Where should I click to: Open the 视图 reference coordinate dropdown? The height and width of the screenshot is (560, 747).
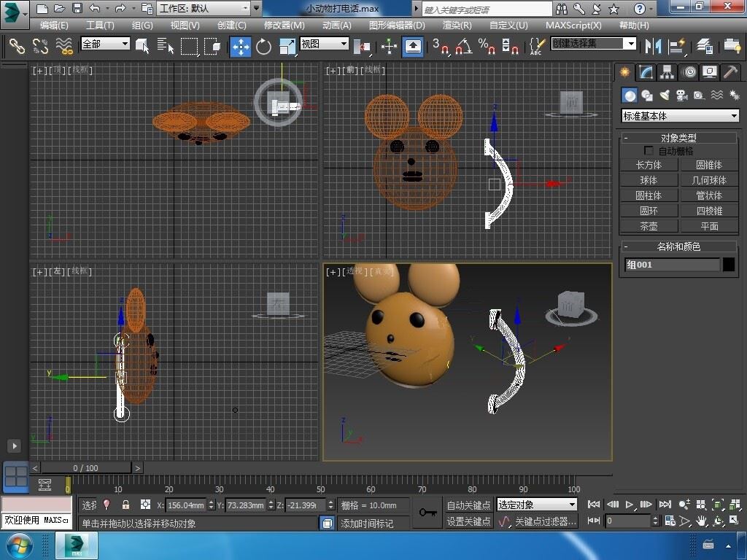coord(324,44)
